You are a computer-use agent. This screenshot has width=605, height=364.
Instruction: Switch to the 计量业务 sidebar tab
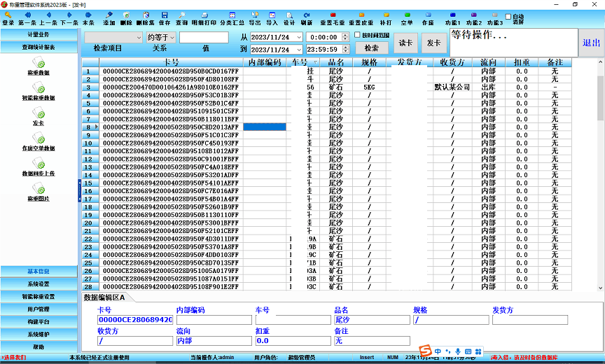click(39, 34)
